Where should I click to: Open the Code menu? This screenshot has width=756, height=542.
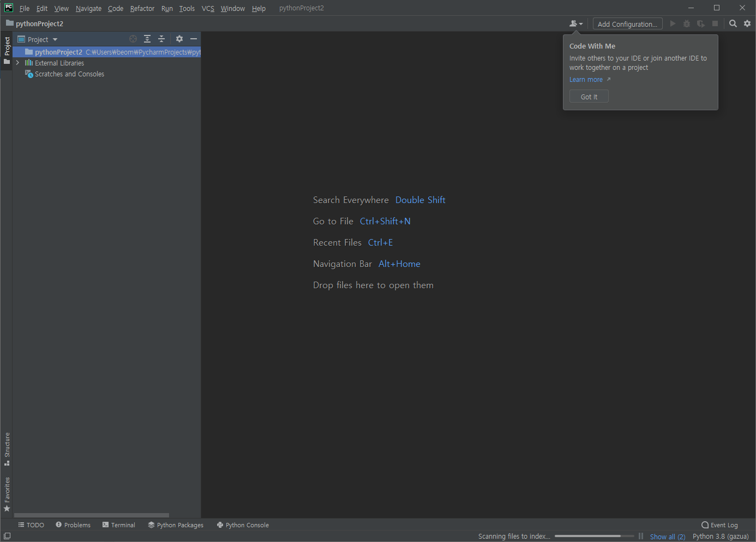click(116, 8)
